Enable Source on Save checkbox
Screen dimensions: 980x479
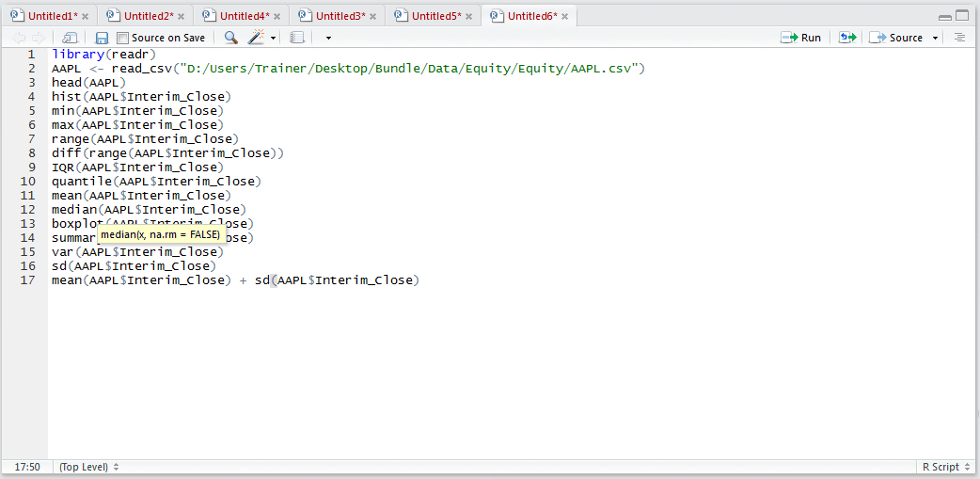122,39
